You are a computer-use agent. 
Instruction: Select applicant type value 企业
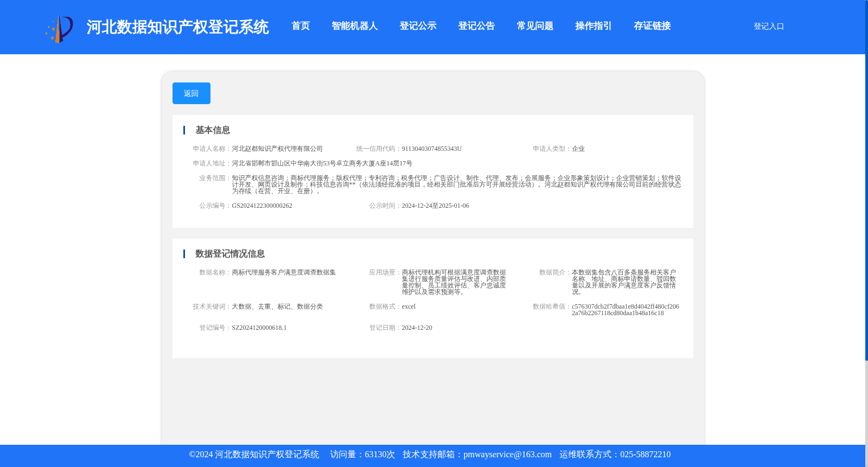click(x=578, y=149)
